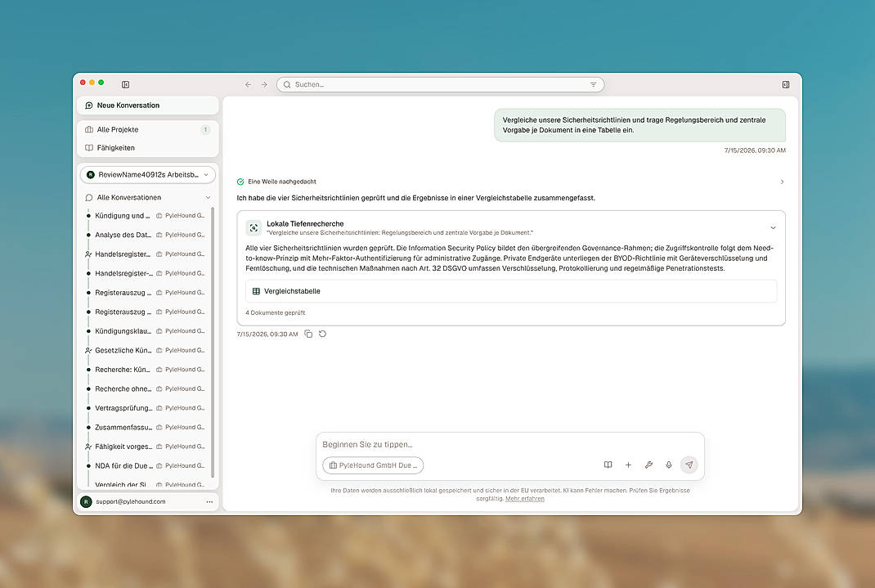Open skills book icon in composer
The image size is (875, 588).
tap(608, 465)
